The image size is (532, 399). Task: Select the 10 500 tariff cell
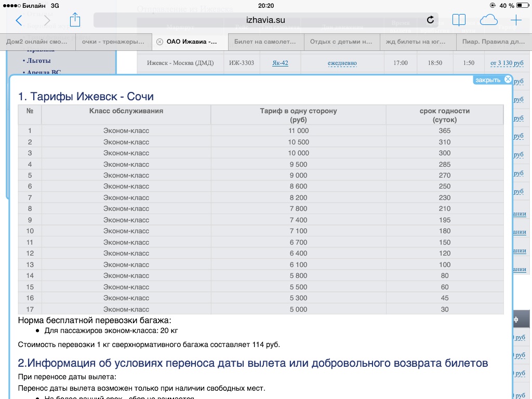point(299,142)
